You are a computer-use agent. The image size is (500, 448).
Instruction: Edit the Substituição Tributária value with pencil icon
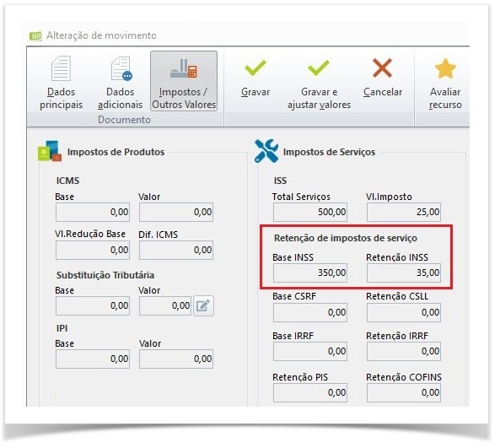(x=203, y=306)
